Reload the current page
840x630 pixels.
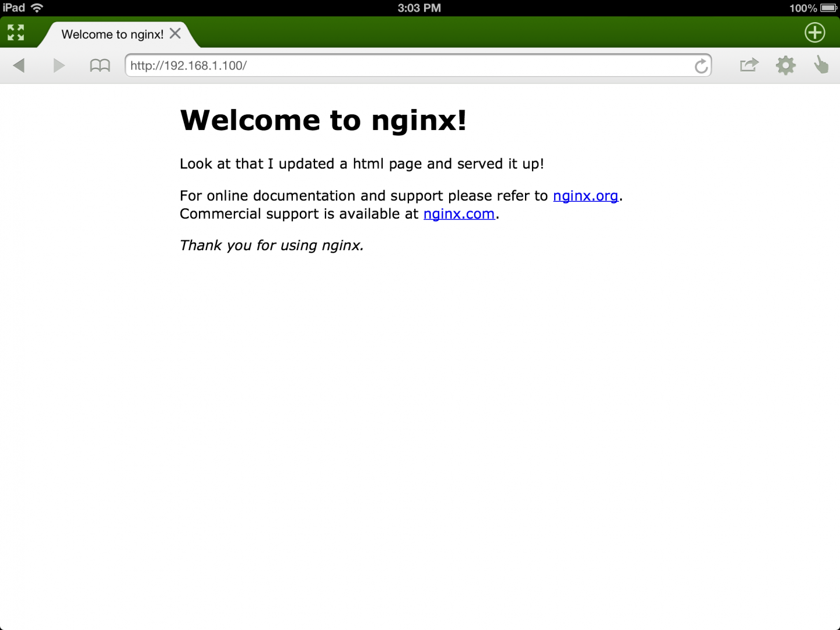click(x=701, y=66)
